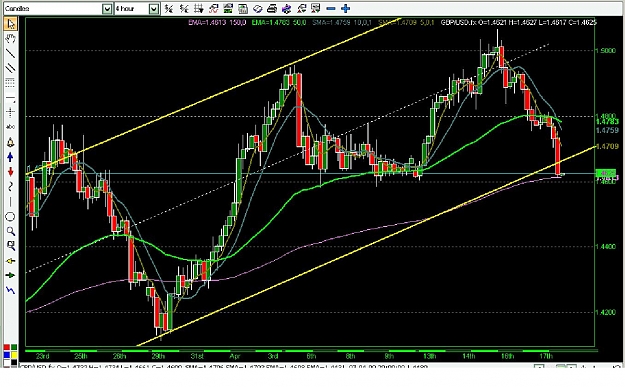
Task: Select the abc text label tool
Action: (10, 127)
